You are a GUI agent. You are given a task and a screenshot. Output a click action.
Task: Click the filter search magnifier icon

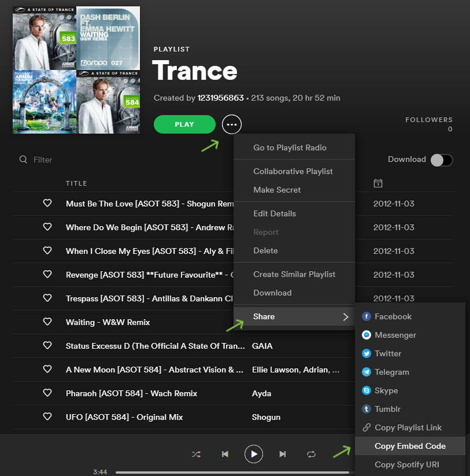coord(23,160)
